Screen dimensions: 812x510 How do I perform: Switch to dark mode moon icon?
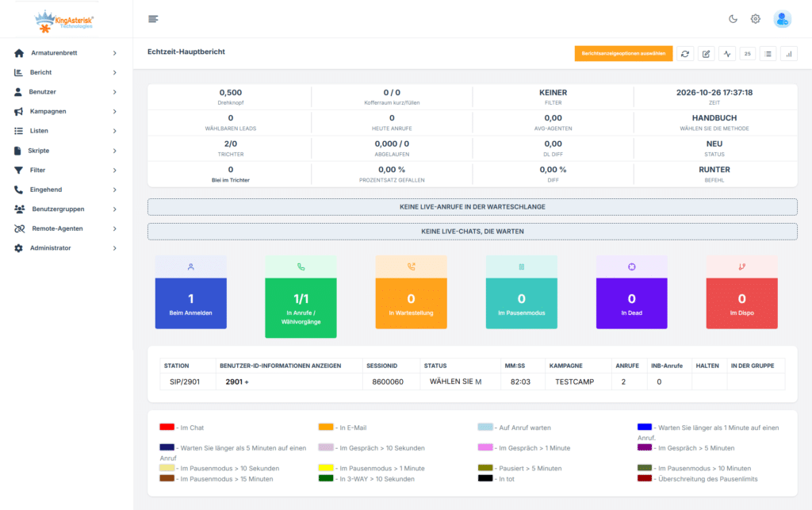(x=733, y=19)
